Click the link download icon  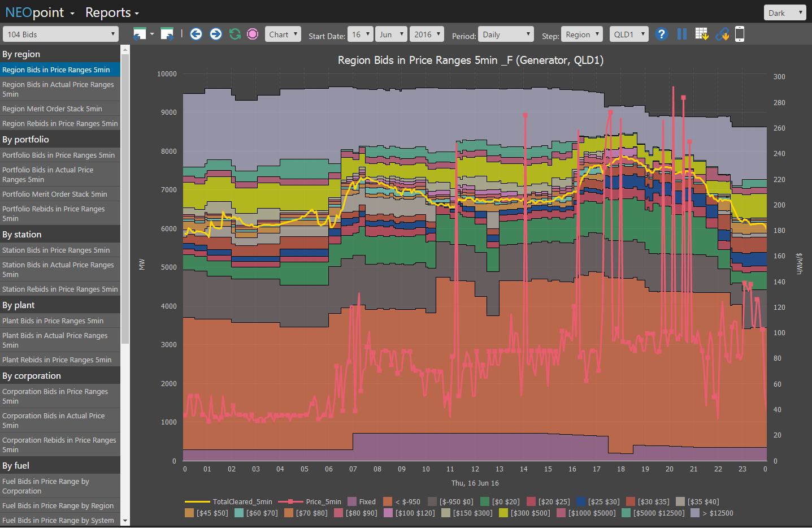point(722,34)
